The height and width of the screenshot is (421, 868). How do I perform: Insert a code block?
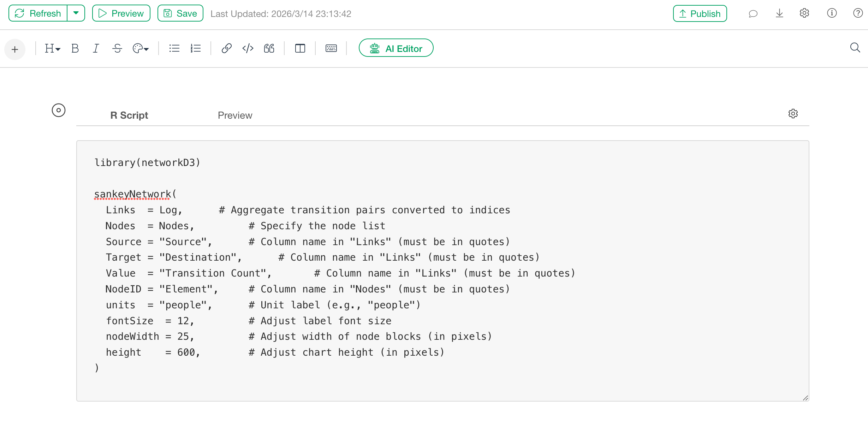[x=248, y=48]
